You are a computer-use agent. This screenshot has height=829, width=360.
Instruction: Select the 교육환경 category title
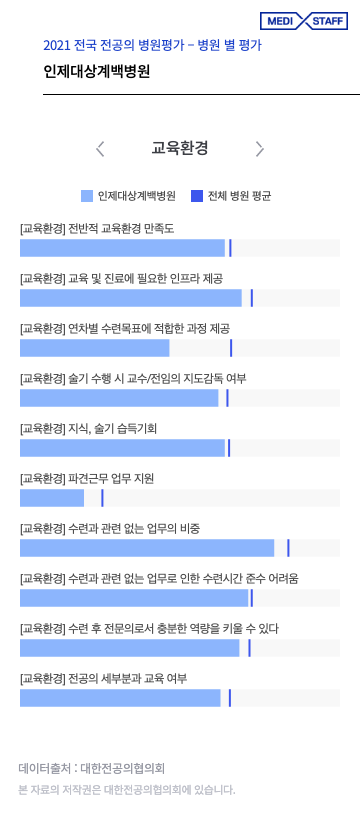point(180,148)
